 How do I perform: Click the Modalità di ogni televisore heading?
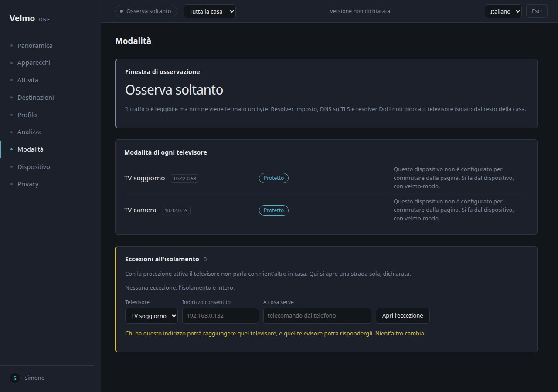pos(166,152)
